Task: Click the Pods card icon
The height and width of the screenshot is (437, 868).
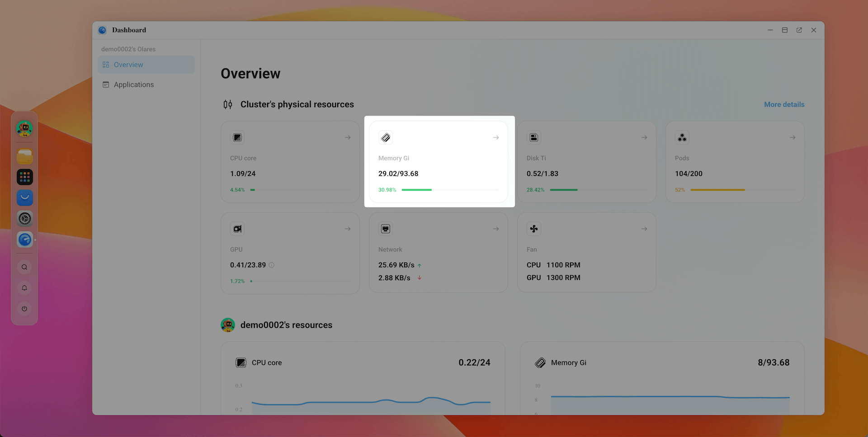Action: [682, 137]
